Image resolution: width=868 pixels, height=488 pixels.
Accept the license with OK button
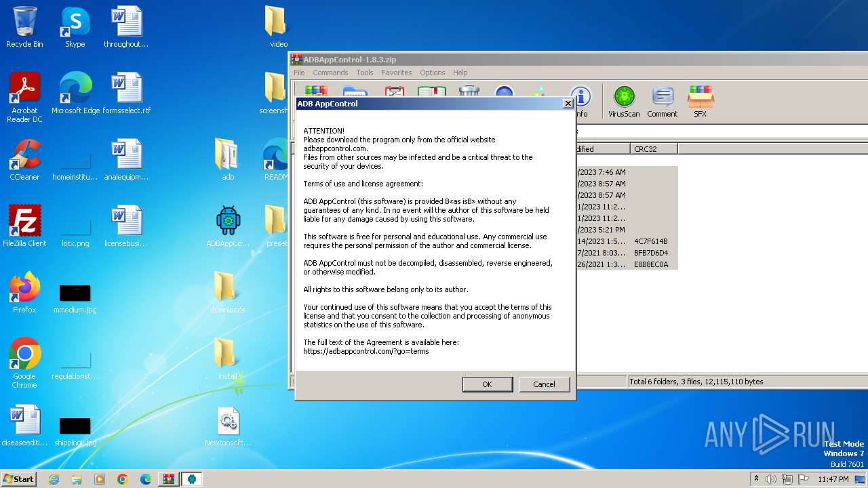tap(487, 384)
